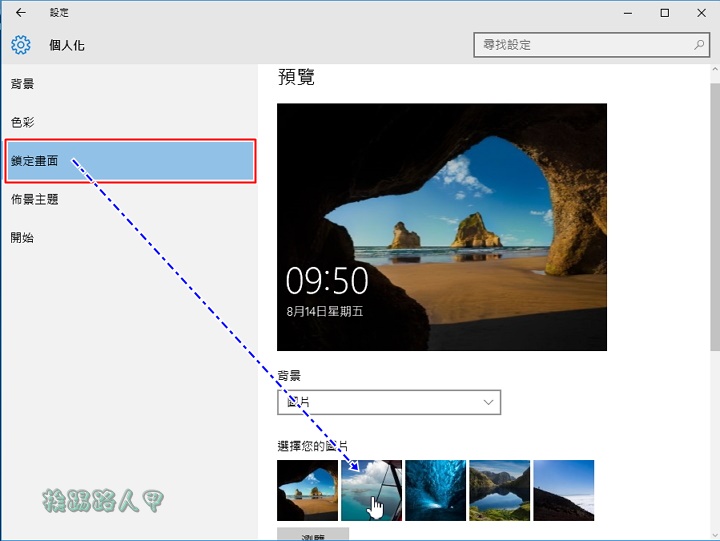Screen dimensions: 720x541
Task: Choose the cave beach thumbnail picture
Action: click(x=307, y=490)
